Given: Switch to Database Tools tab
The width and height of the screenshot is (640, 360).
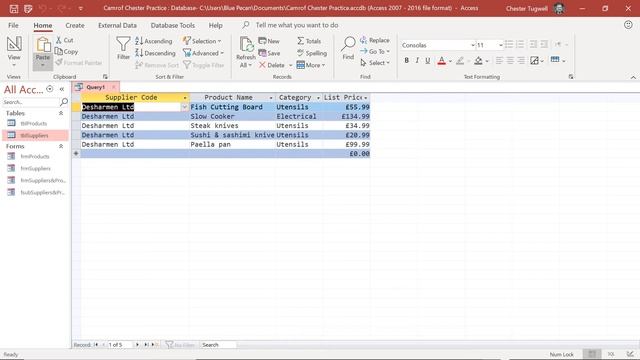Looking at the screenshot, I should point(172,25).
